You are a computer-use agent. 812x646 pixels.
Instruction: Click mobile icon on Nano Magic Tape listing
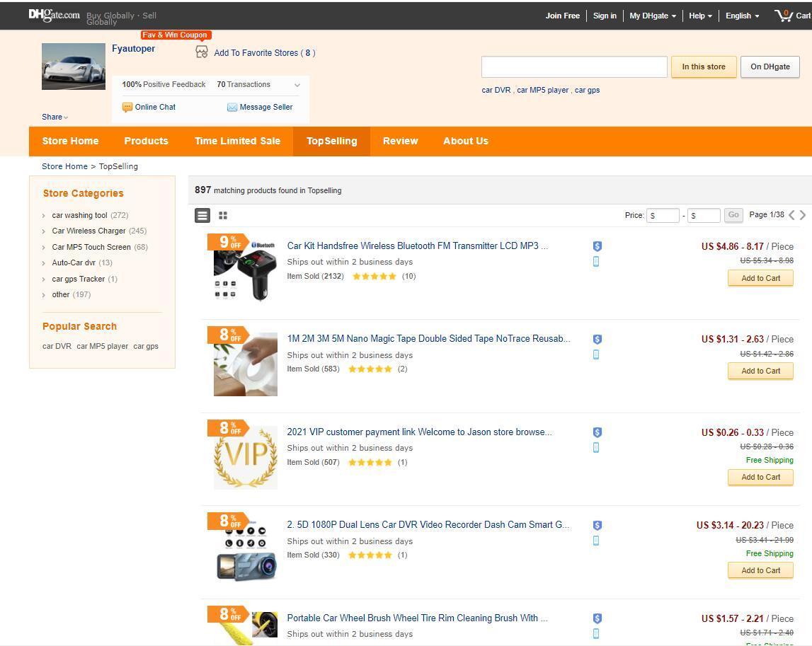[596, 354]
